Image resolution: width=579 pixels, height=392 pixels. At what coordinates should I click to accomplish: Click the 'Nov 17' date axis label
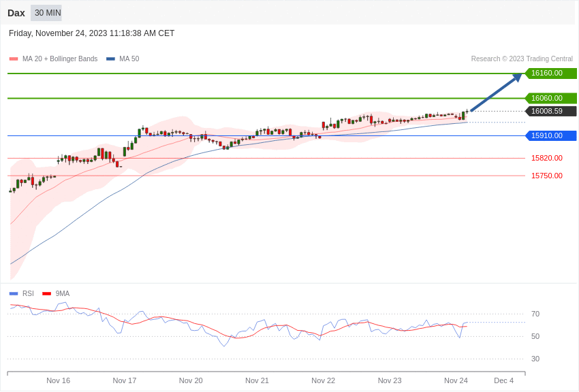[125, 380]
